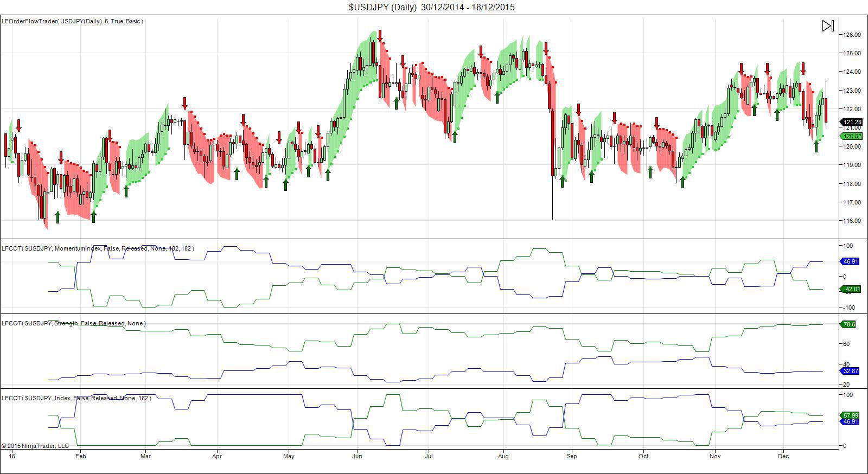
Task: Click the blue 32.87 Strength marker
Action: pyautogui.click(x=850, y=371)
